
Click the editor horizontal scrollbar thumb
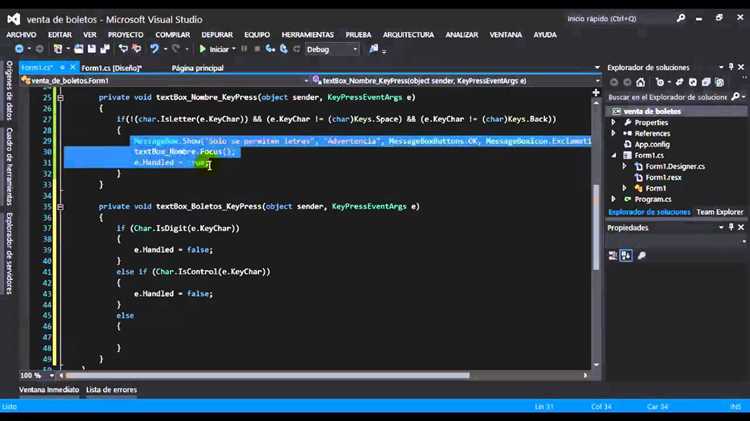pos(267,376)
